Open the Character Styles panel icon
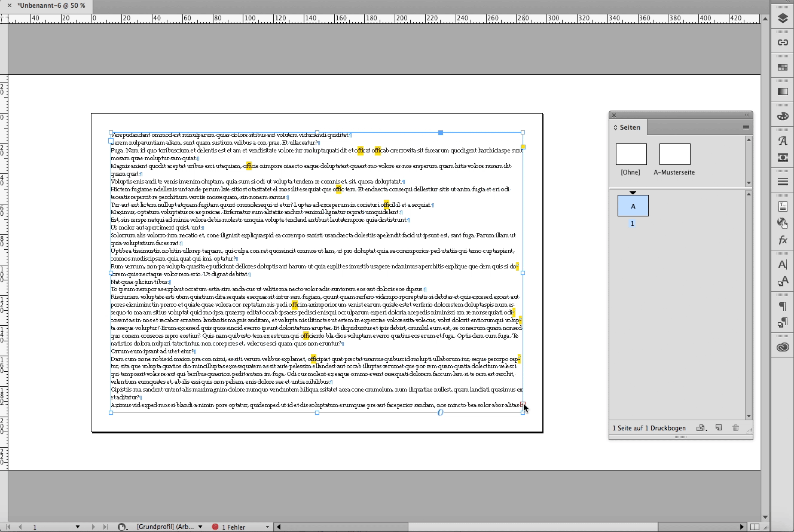 pos(783,282)
